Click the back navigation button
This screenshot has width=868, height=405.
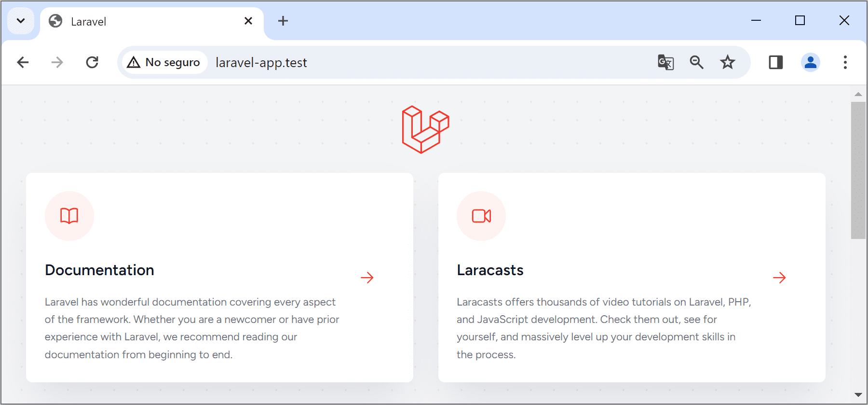coord(23,62)
